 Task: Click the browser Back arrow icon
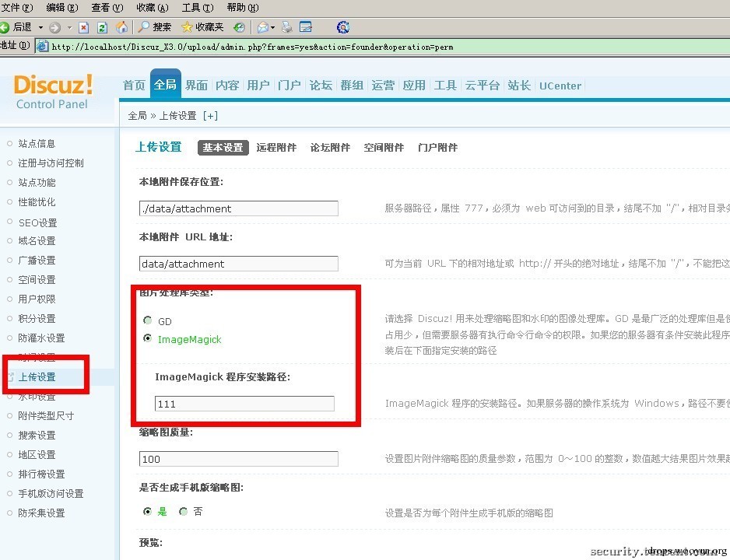click(x=4, y=27)
